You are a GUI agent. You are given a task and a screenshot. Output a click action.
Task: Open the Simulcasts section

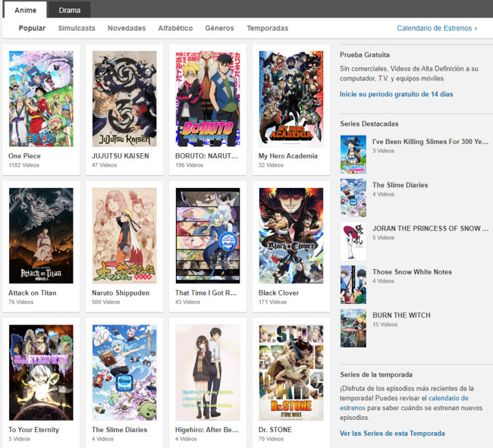(77, 28)
